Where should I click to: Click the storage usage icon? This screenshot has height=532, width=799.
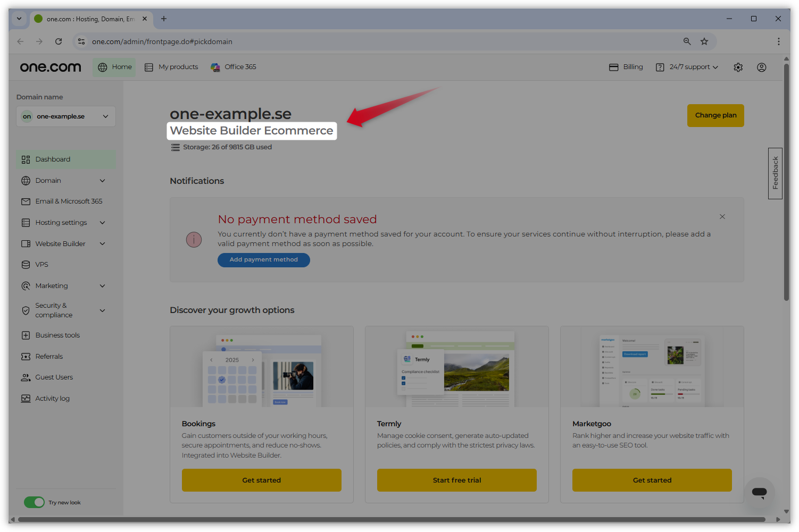pyautogui.click(x=175, y=147)
